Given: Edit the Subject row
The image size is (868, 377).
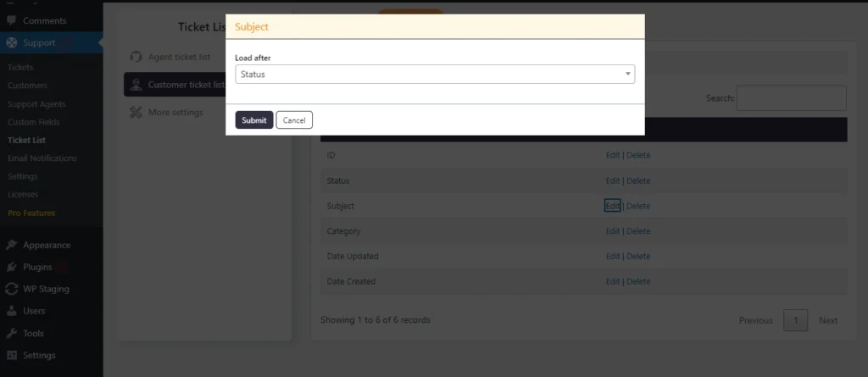Looking at the screenshot, I should [612, 206].
